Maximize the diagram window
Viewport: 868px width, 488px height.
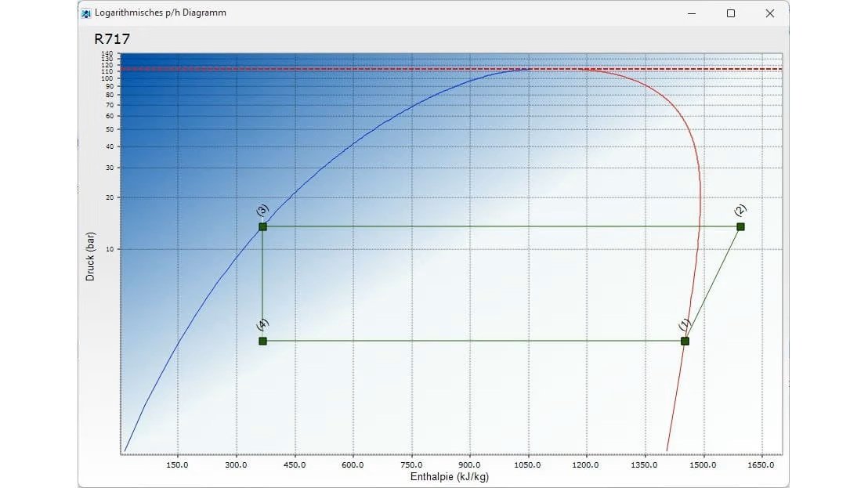pos(730,13)
